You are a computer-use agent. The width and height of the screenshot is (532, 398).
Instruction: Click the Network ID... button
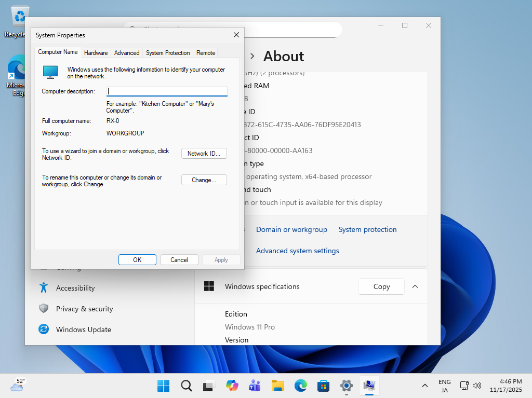(204, 154)
